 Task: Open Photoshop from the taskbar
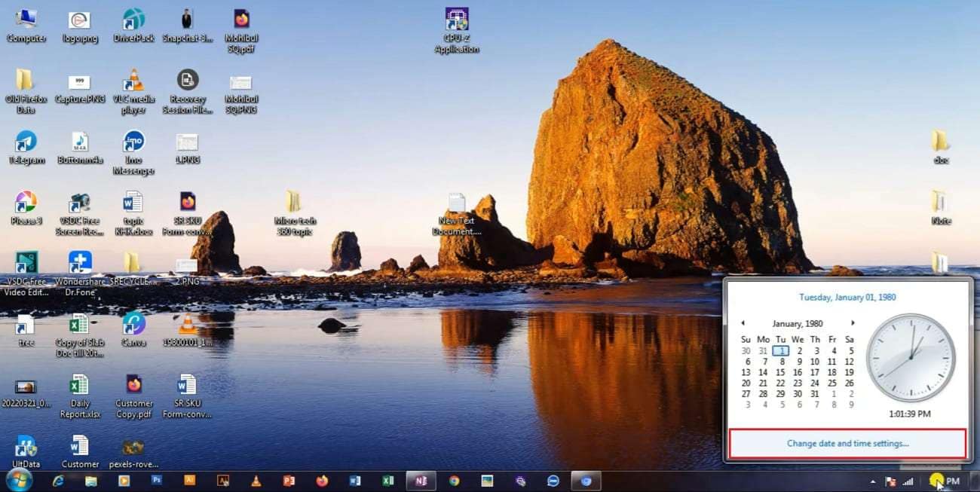tap(156, 480)
